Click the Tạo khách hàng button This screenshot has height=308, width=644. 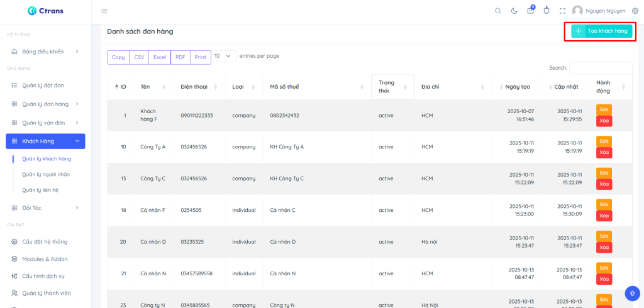[601, 31]
